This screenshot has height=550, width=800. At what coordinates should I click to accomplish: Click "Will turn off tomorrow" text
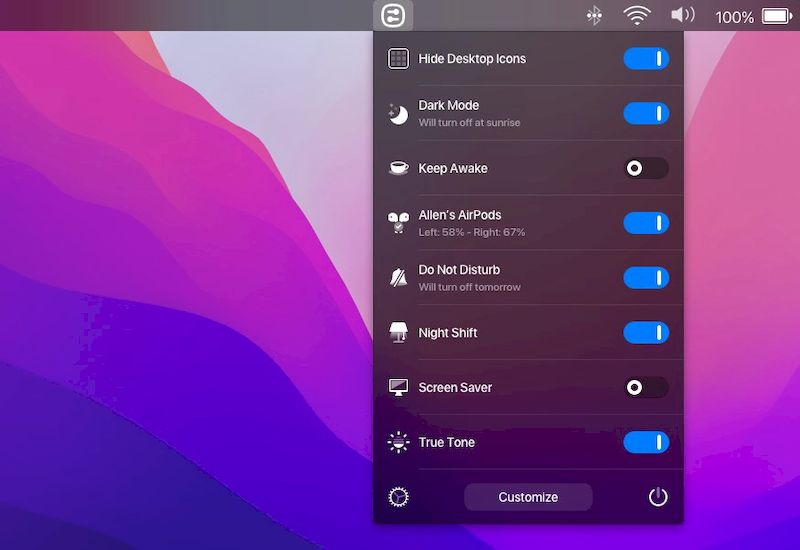click(x=469, y=287)
